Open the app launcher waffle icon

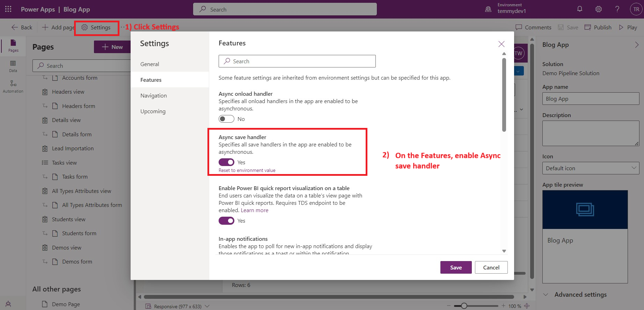point(8,9)
